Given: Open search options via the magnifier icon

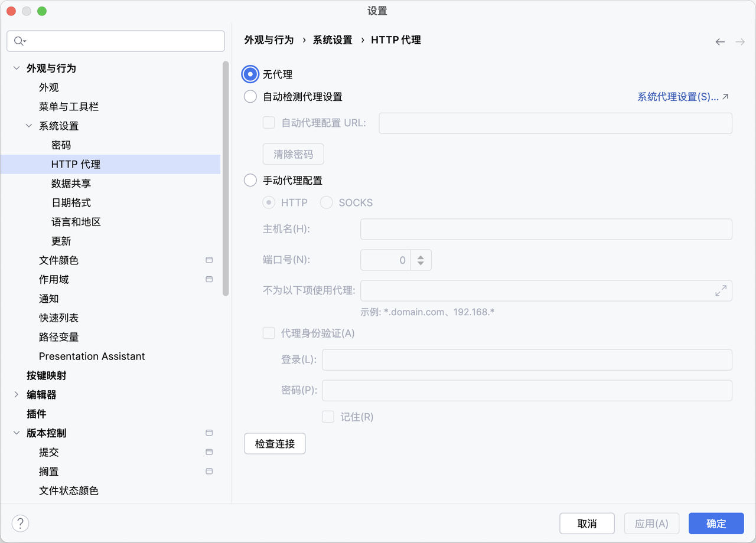Looking at the screenshot, I should tap(19, 41).
